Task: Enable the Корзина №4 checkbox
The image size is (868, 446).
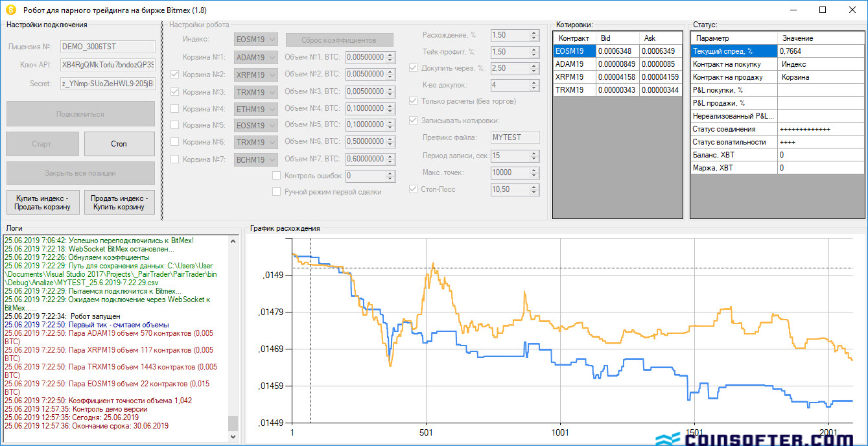Action: 174,108
